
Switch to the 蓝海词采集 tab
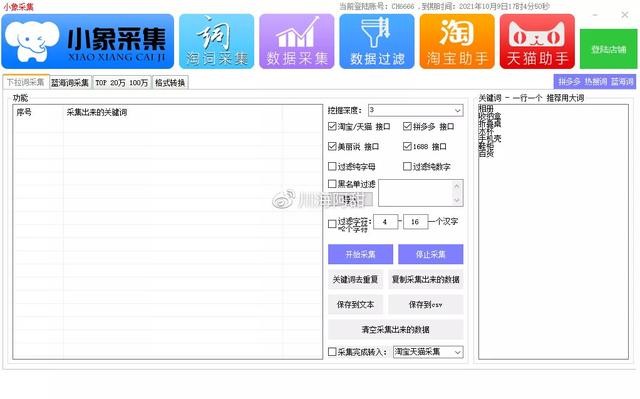(70, 83)
